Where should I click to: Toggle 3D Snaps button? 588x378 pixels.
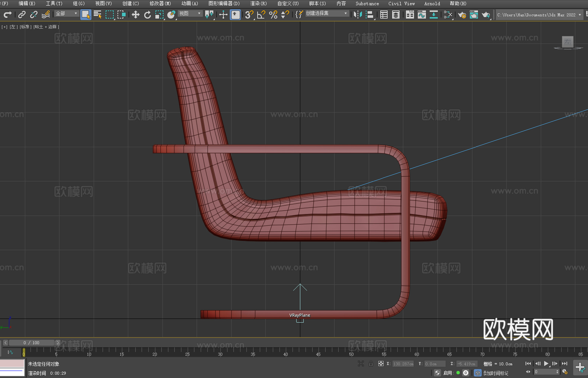(249, 14)
